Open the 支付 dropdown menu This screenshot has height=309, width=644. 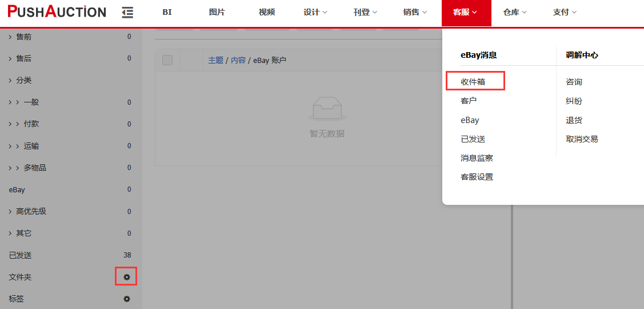click(565, 13)
